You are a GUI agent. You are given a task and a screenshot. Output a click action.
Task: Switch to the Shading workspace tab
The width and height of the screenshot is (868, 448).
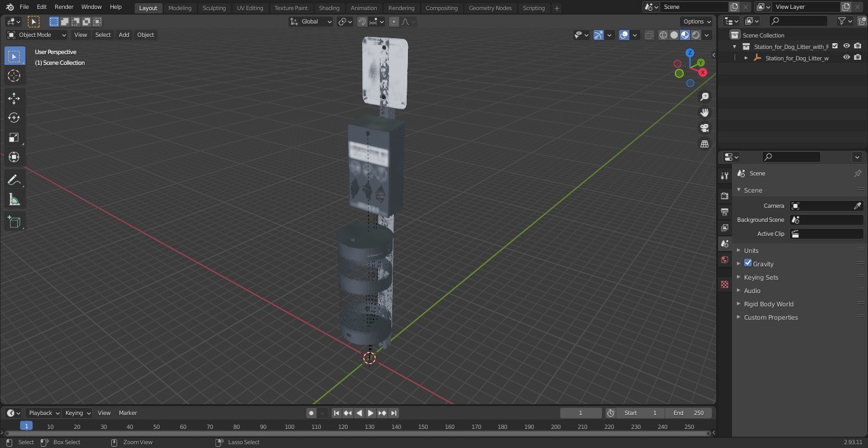[x=329, y=8]
